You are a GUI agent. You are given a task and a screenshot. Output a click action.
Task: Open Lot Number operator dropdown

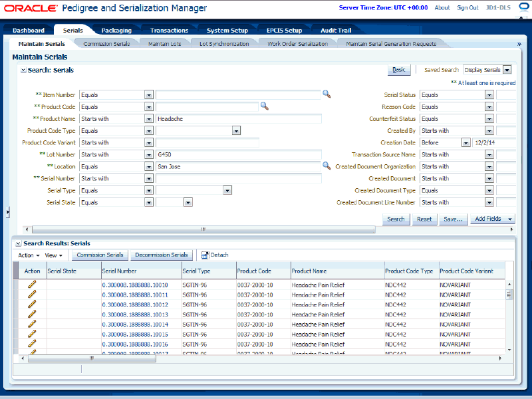(x=149, y=155)
